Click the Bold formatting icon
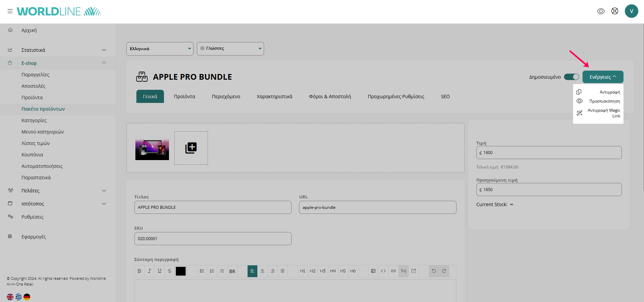The width and height of the screenshot is (644, 302). 139,271
